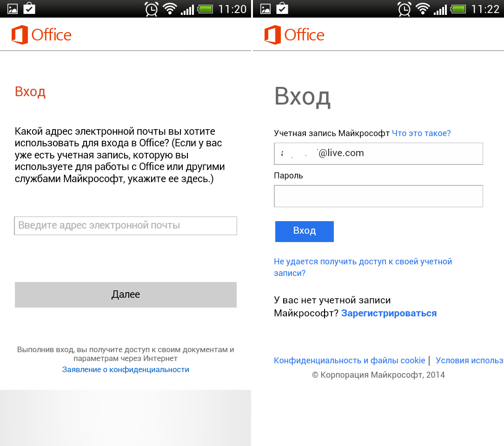The width and height of the screenshot is (504, 446).
Task: Tap the blue 'Вход' sign-in button
Action: click(x=305, y=231)
